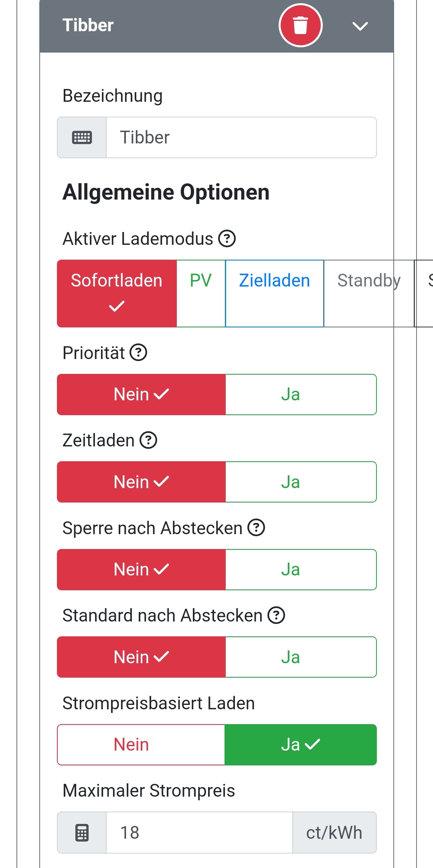
Task: Collapse the Tibber card with chevron
Action: (x=360, y=26)
